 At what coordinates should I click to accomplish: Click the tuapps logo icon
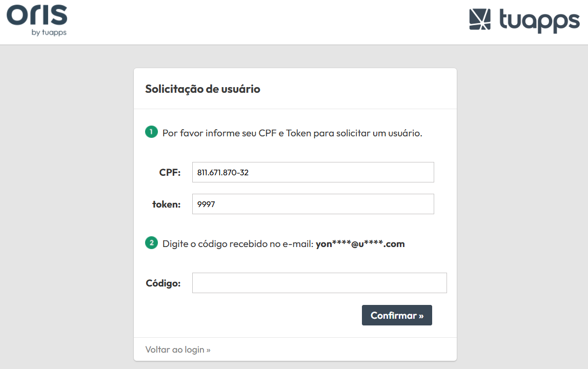tap(480, 19)
